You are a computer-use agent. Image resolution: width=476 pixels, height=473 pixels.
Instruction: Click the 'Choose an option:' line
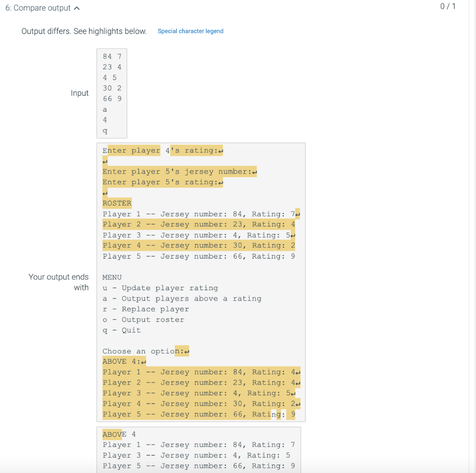145,351
